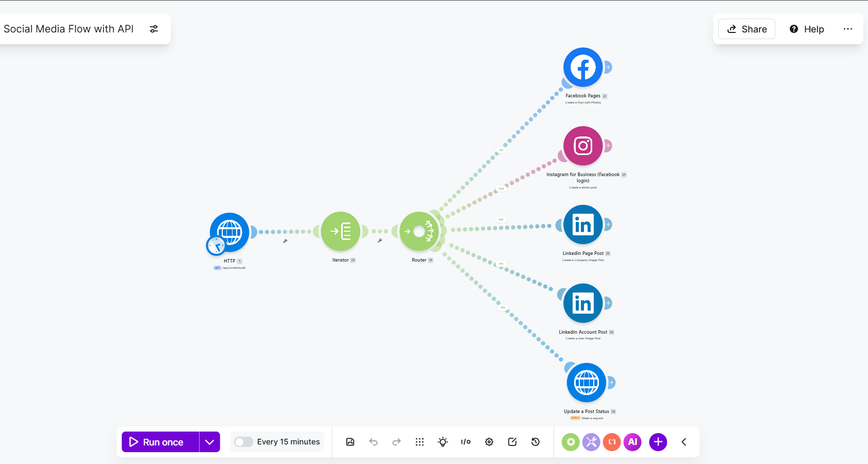Viewport: 868px width, 464px height.
Task: Open the Facebook Pages module
Action: (583, 67)
